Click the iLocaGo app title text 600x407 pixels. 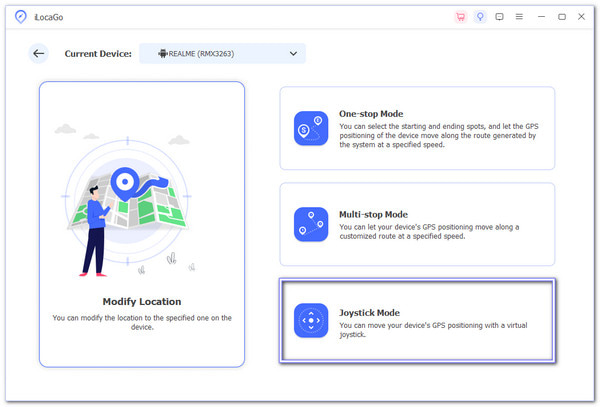[49, 17]
